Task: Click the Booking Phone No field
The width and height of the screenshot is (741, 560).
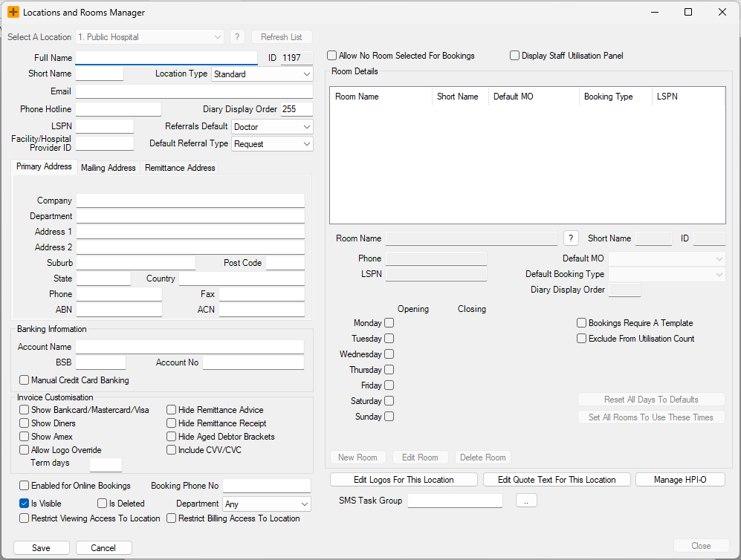Action: (267, 486)
